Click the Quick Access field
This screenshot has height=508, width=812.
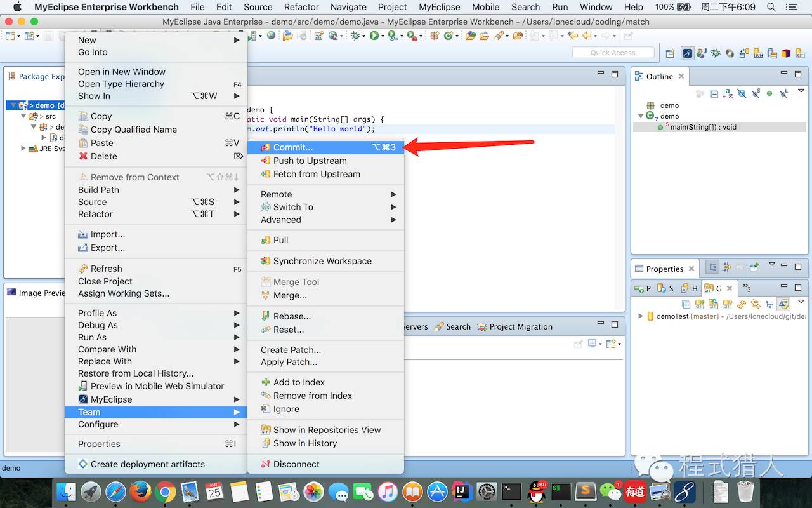point(613,53)
